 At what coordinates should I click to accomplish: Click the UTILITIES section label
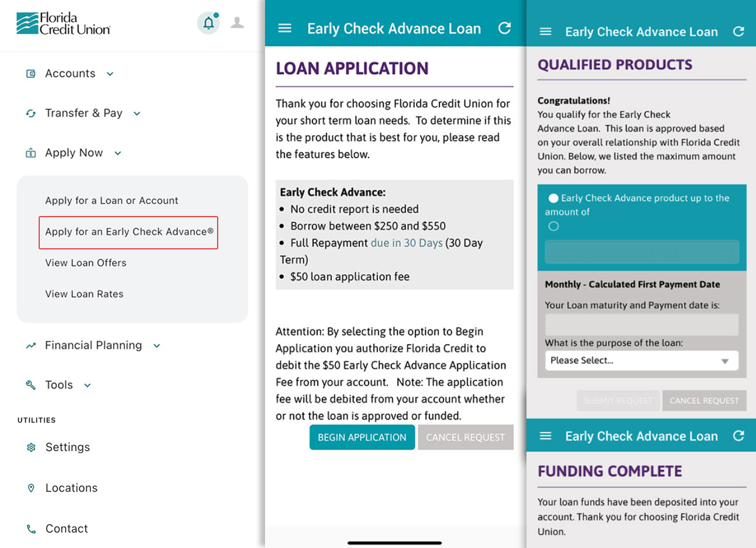pos(37,420)
